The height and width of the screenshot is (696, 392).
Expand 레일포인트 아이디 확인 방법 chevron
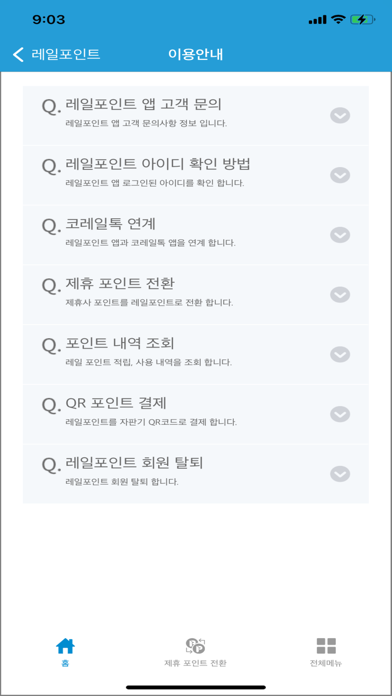pyautogui.click(x=340, y=175)
